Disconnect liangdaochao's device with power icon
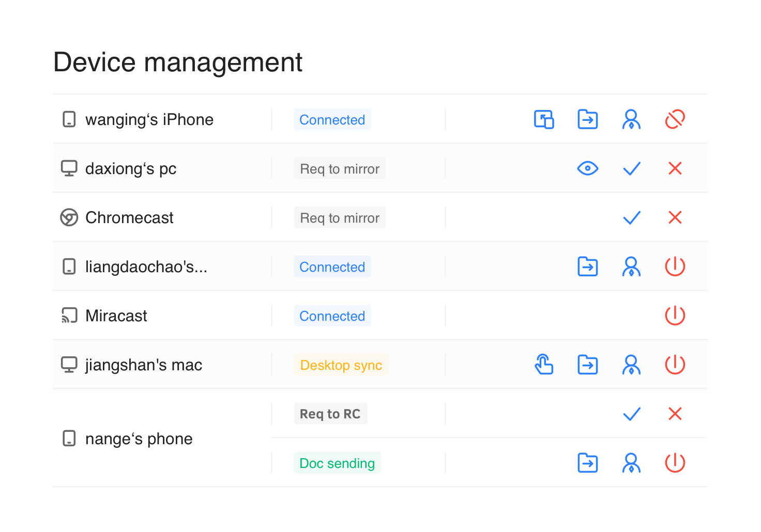Image resolution: width=761 pixels, height=532 pixels. pos(675,267)
